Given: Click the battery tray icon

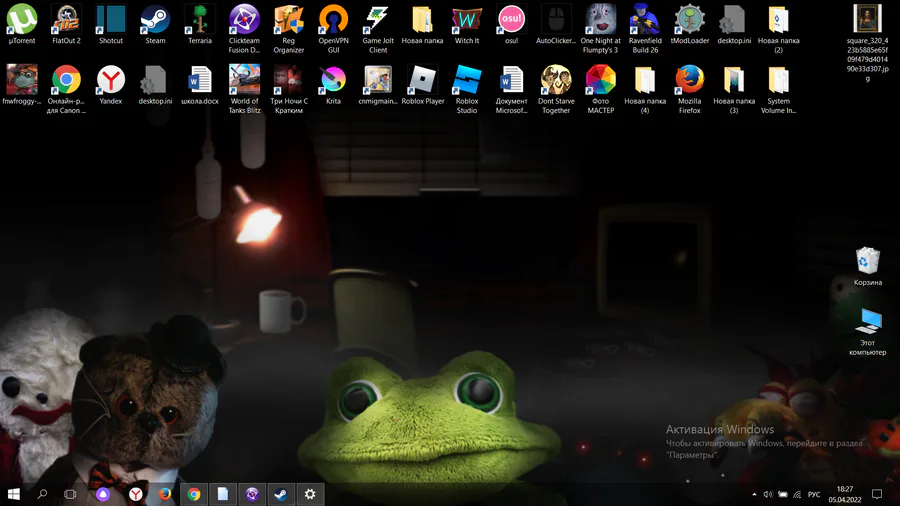Looking at the screenshot, I should [782, 494].
